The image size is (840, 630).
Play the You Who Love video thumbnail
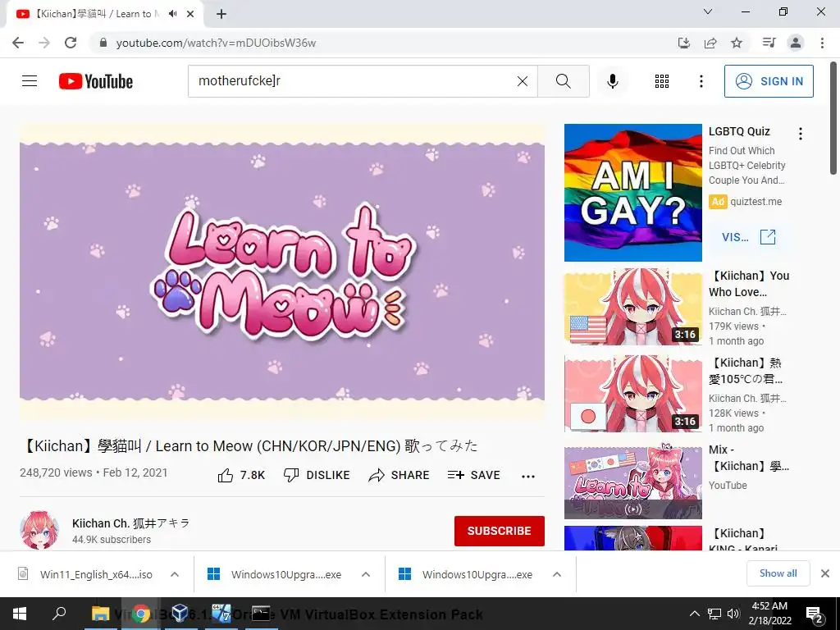click(x=632, y=307)
